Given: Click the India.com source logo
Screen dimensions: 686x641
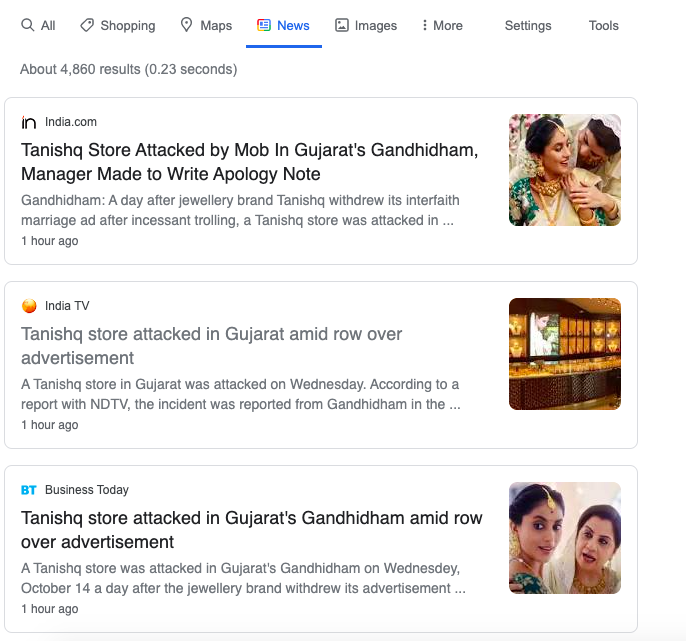Looking at the screenshot, I should (x=29, y=122).
